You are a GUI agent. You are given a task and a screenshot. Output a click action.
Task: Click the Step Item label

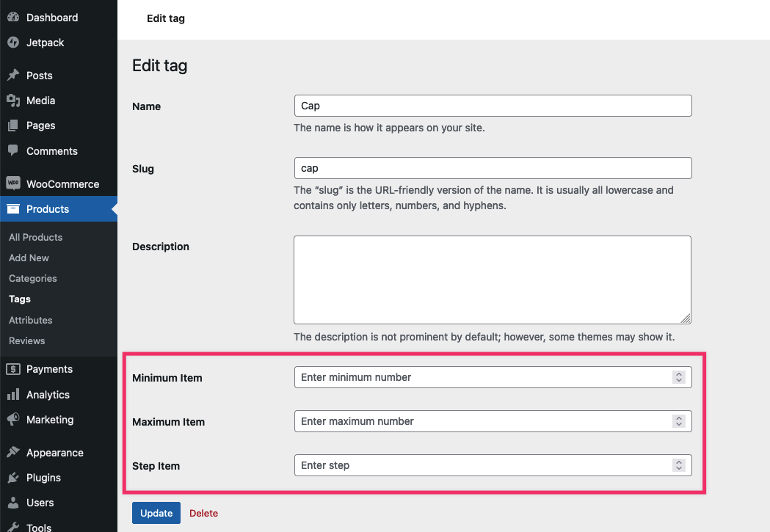pos(156,466)
